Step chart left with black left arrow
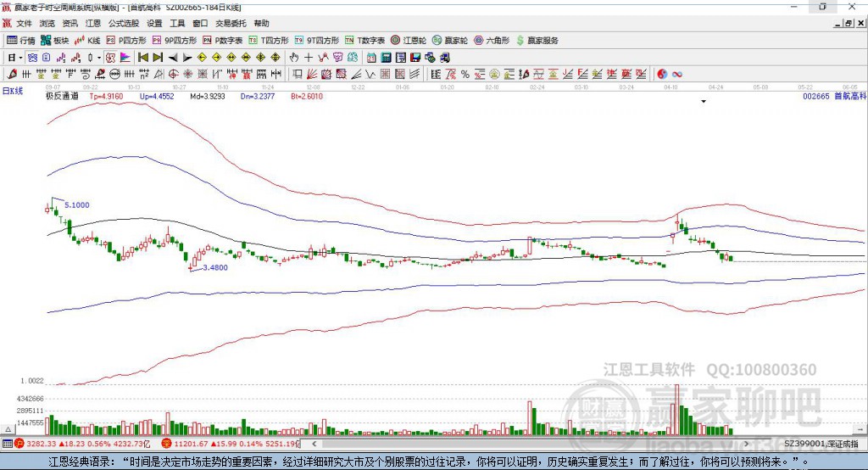The image size is (868, 470). pos(173,58)
